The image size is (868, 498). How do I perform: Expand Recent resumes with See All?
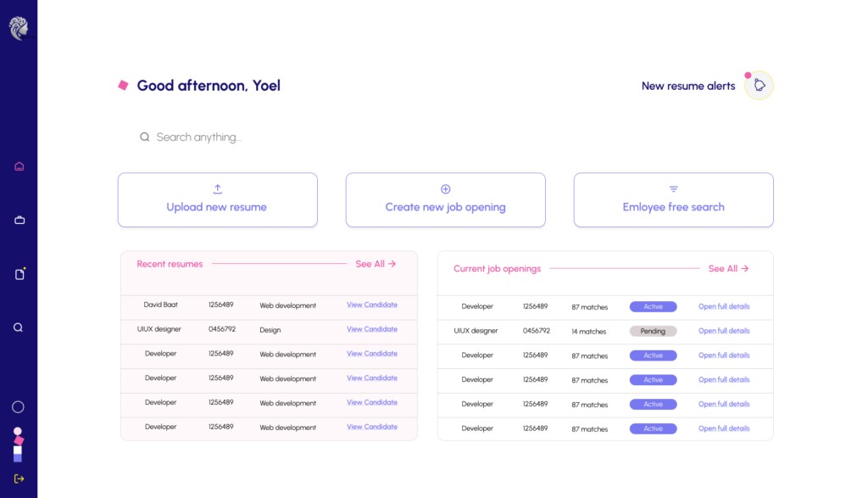[376, 264]
